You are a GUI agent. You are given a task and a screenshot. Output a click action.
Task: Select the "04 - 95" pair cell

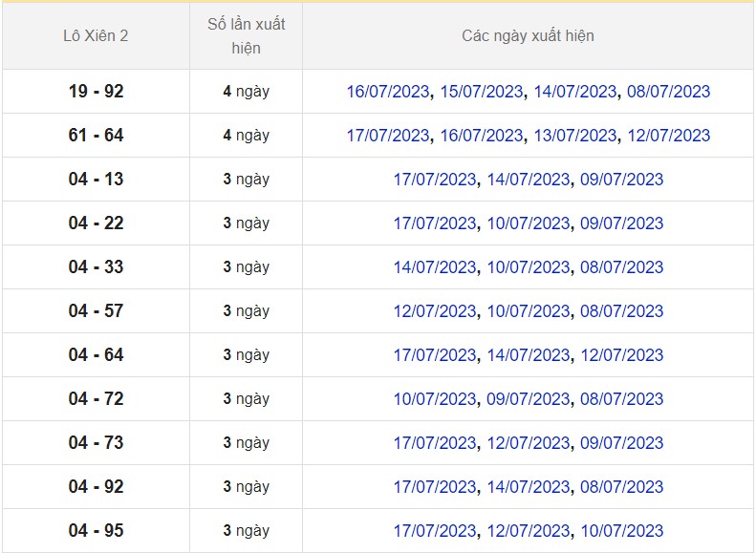tap(96, 531)
